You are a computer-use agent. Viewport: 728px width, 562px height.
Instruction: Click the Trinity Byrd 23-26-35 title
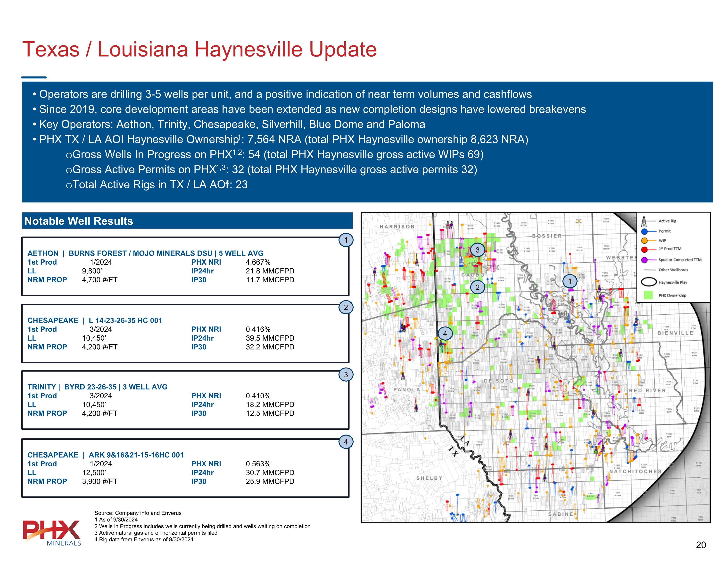(x=97, y=387)
